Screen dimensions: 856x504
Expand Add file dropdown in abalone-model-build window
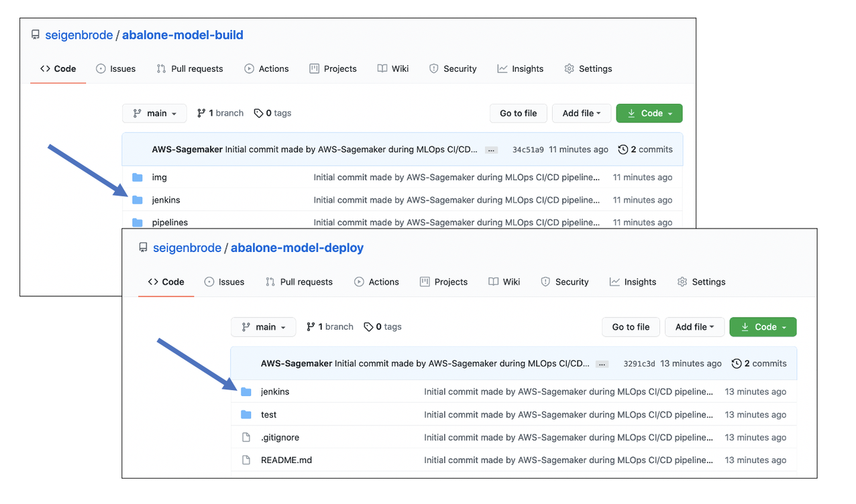(581, 113)
